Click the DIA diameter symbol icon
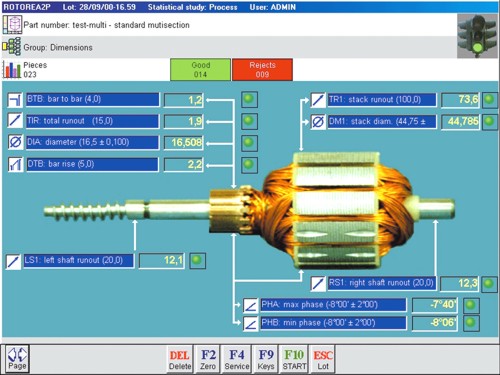This screenshot has width=500, height=375. (x=15, y=142)
